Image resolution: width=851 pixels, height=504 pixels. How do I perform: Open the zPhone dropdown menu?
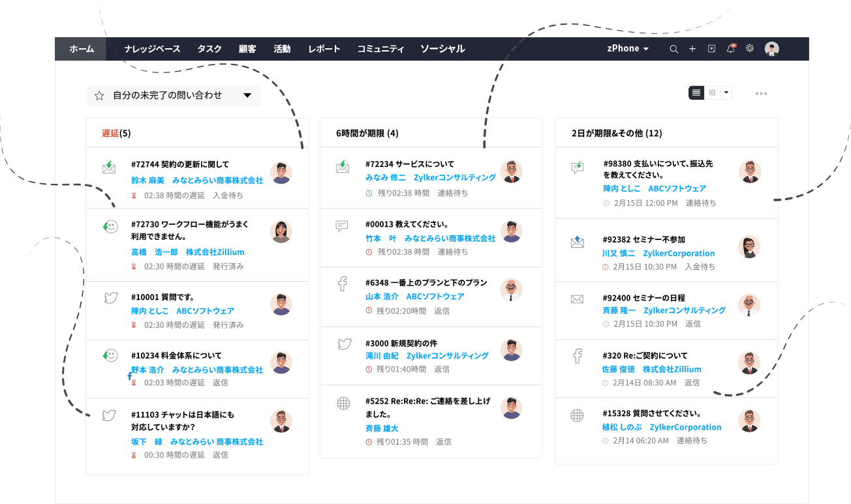[x=627, y=48]
